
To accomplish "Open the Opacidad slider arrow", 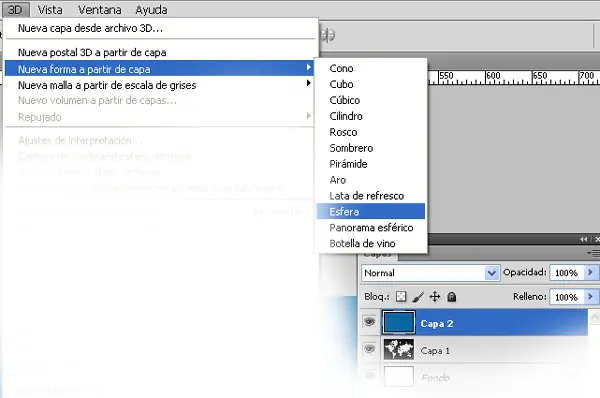I will (590, 272).
